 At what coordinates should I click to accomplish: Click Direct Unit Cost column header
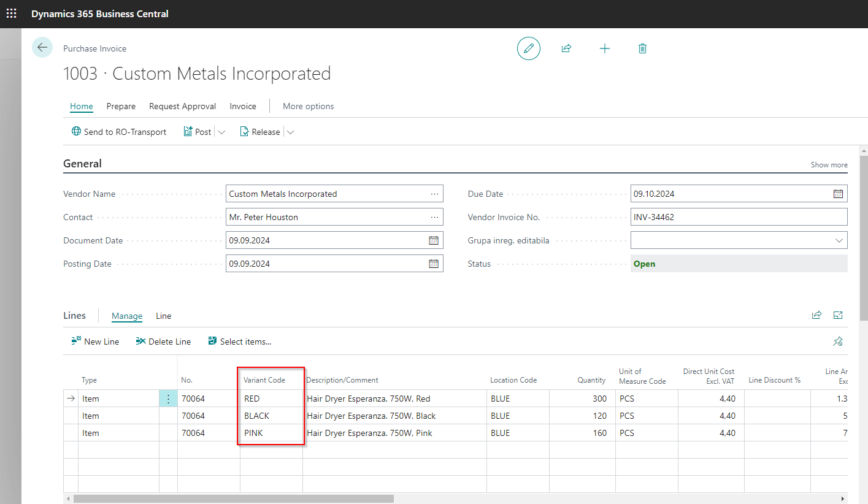click(709, 376)
